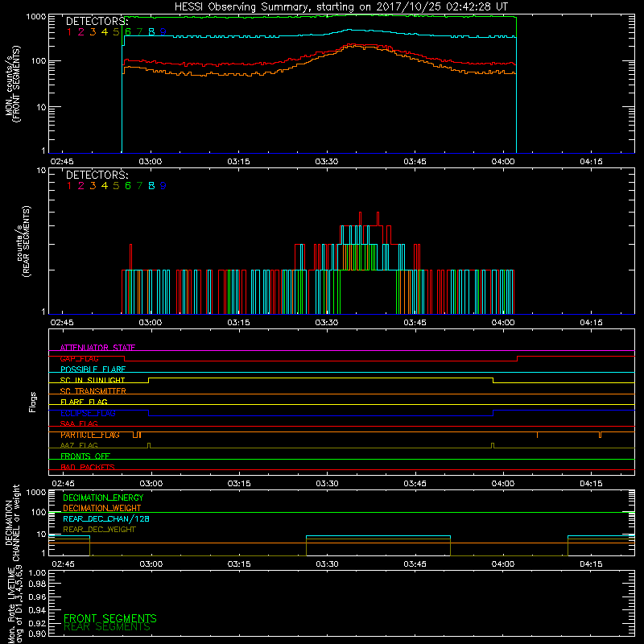644x644 pixels.
Task: Click the red detector number 1 in the front segments legend
Action: [69, 32]
